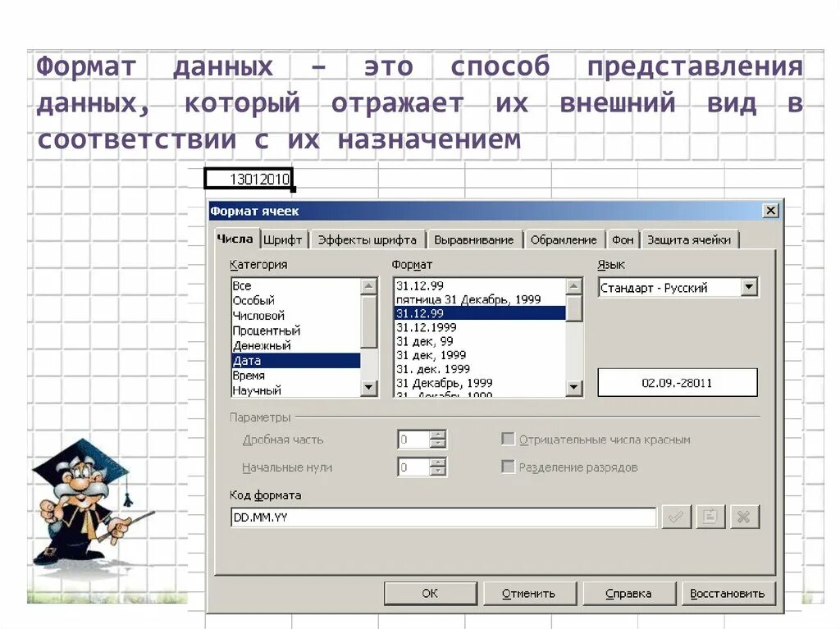840x629 pixels.
Task: Select category Все
Action: pyautogui.click(x=295, y=285)
